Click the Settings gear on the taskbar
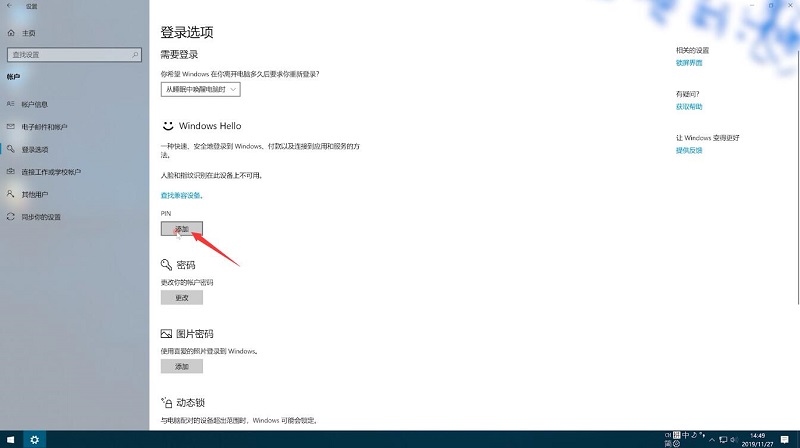The image size is (800, 448). click(34, 439)
